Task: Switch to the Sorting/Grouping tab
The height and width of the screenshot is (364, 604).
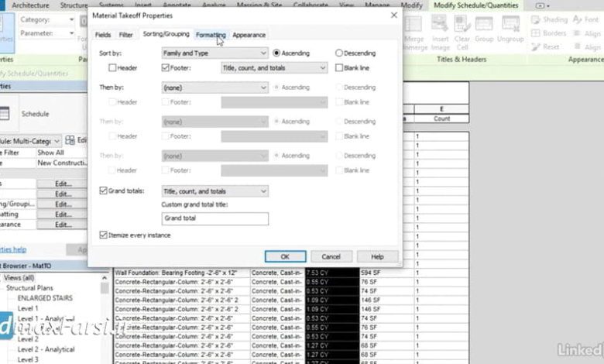Action: click(166, 34)
